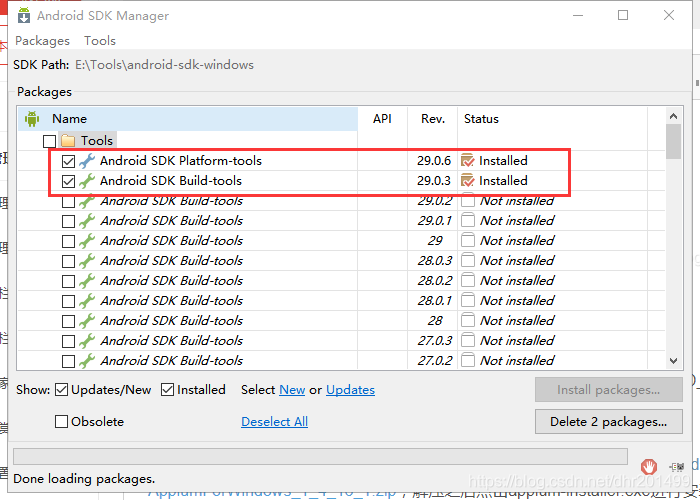The width and height of the screenshot is (700, 500).
Task: Click wrench icon of Build-tools 29.0.1
Action: [87, 221]
